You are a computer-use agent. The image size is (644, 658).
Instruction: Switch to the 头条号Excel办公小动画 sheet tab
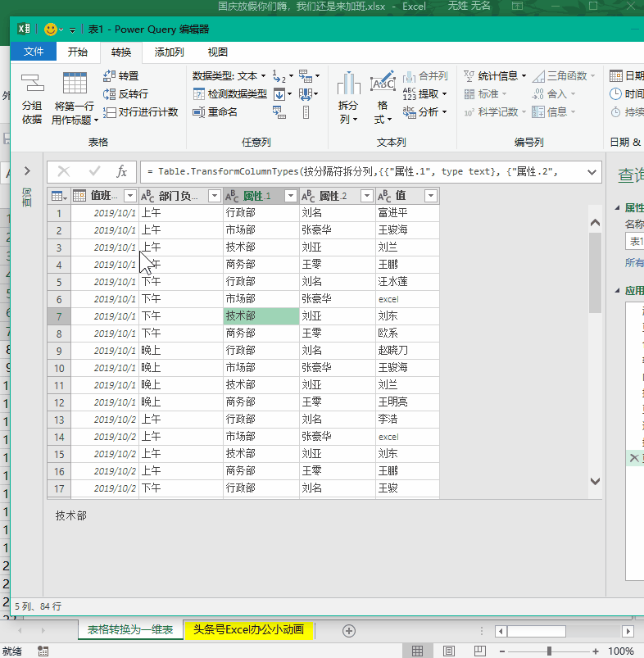(248, 630)
